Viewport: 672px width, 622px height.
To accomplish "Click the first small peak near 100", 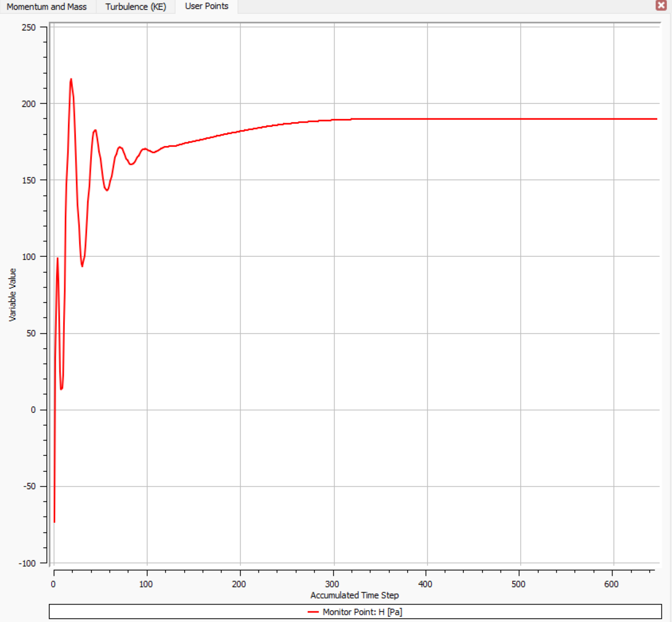I will pyautogui.click(x=57, y=258).
